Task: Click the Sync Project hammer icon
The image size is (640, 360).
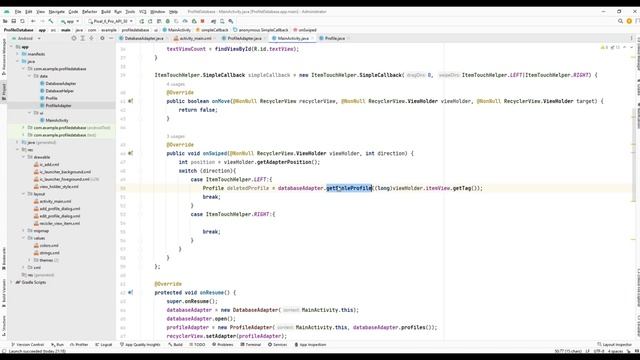Action: [51, 21]
